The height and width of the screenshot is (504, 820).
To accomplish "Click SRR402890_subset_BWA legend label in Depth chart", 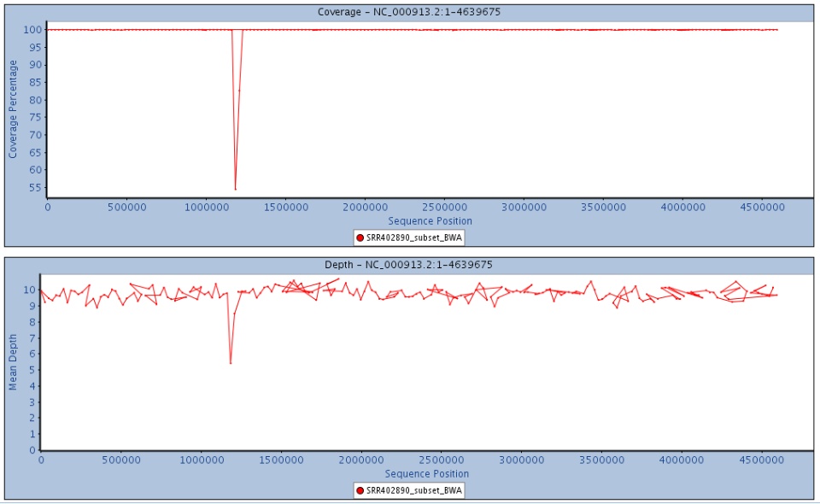I will point(414,490).
